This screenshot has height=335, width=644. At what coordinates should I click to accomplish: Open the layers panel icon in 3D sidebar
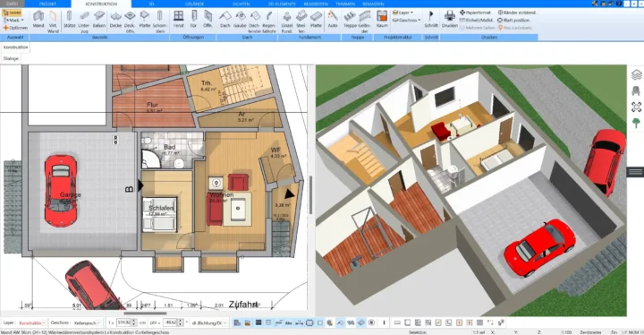(x=636, y=75)
